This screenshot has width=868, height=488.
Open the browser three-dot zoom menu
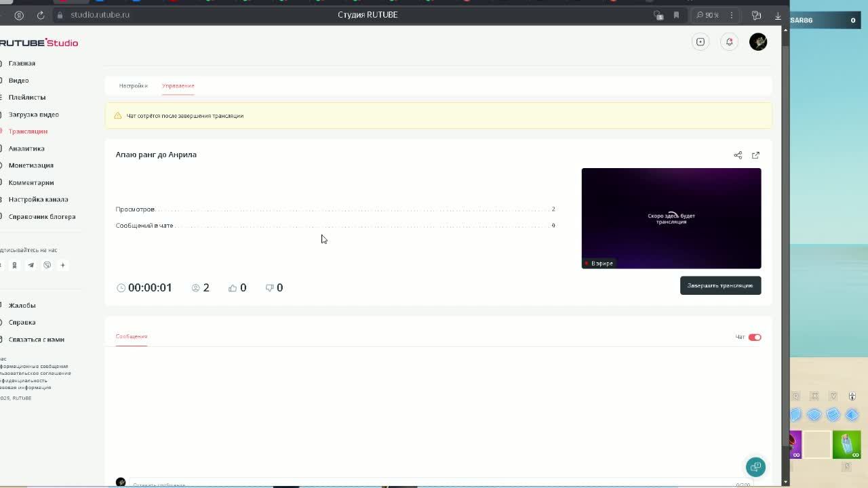732,15
